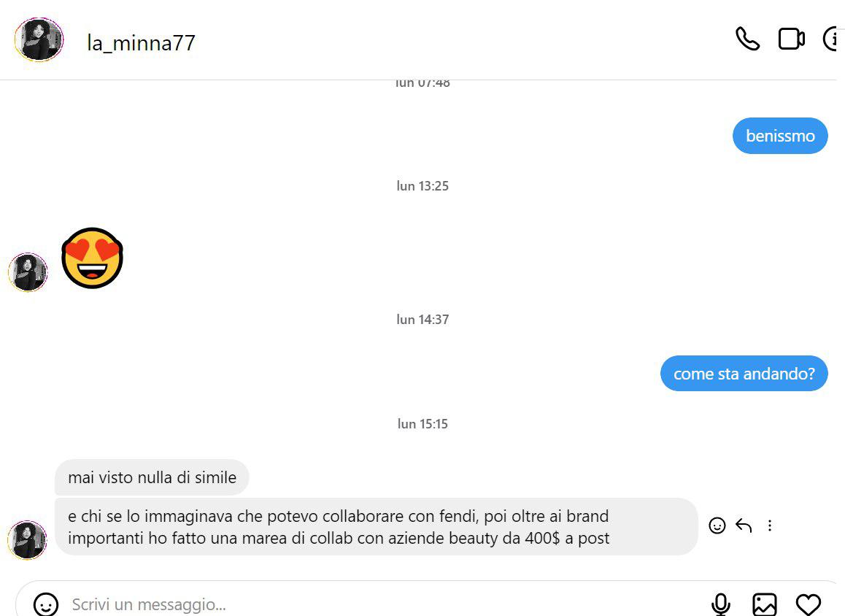This screenshot has height=616, width=845.
Task: Send a heart like
Action: tap(808, 604)
